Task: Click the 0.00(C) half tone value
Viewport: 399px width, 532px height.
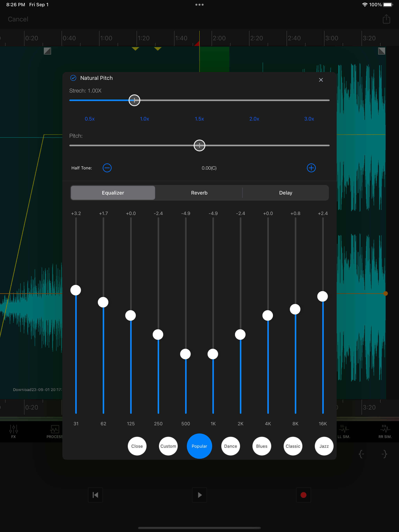Action: [x=209, y=168]
